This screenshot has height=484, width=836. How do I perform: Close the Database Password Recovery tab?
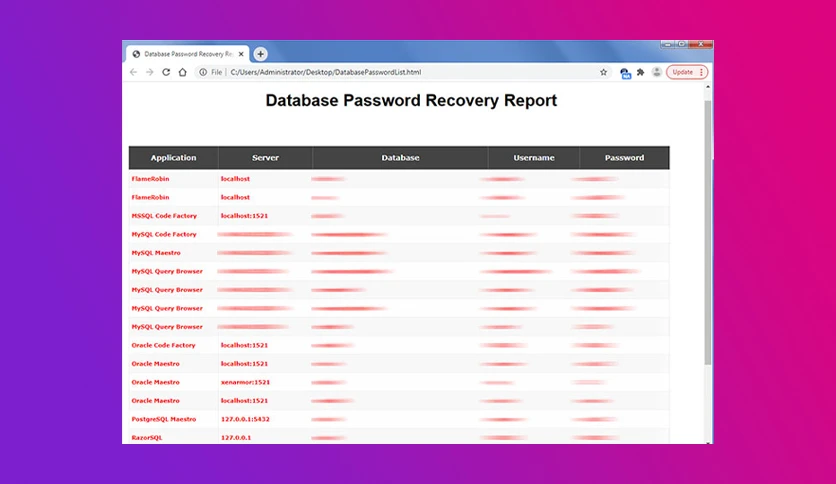pos(241,54)
